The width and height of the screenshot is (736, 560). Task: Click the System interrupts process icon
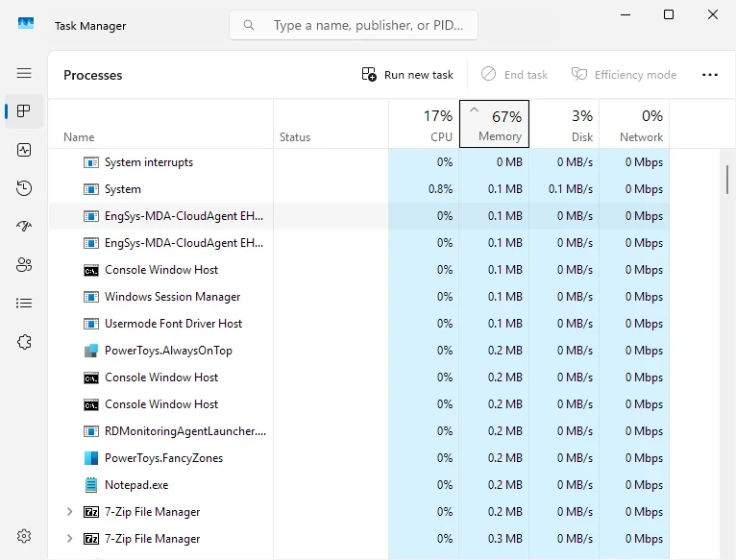pos(91,162)
